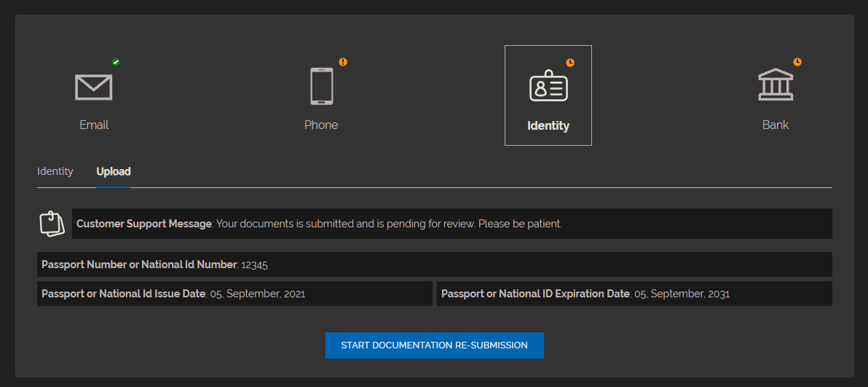The height and width of the screenshot is (387, 868).
Task: Click the Phone device icon
Action: coord(321,86)
